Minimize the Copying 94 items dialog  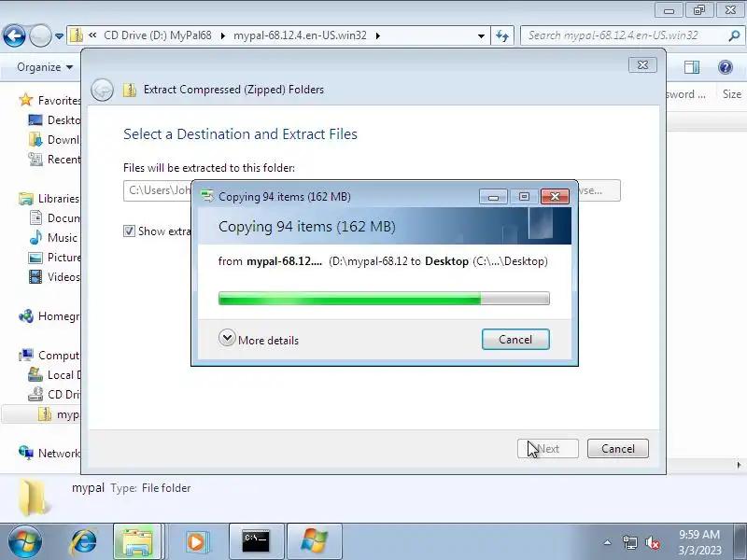[x=493, y=197]
